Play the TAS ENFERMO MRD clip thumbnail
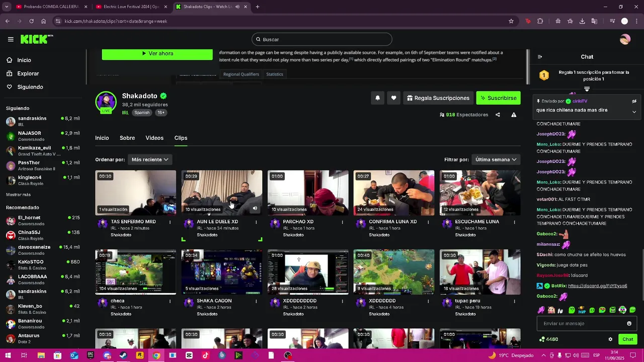The width and height of the screenshot is (644, 362). 135,193
